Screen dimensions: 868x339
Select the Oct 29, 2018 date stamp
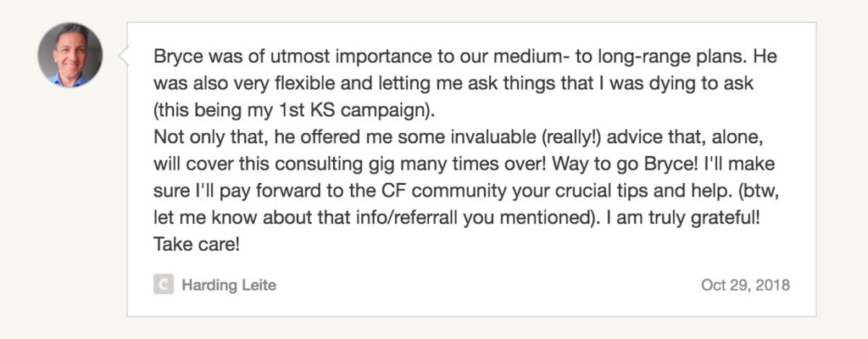point(745,286)
